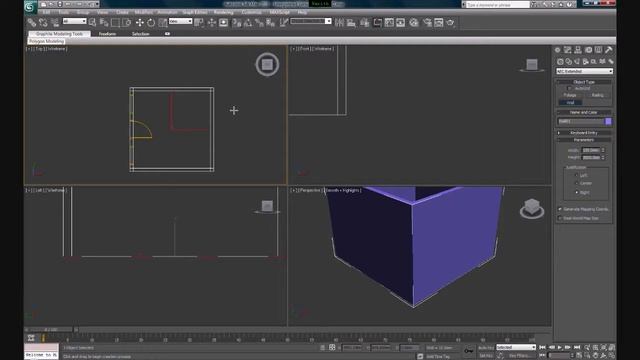Open the Material Editor icon
The image size is (640, 360).
414,22
